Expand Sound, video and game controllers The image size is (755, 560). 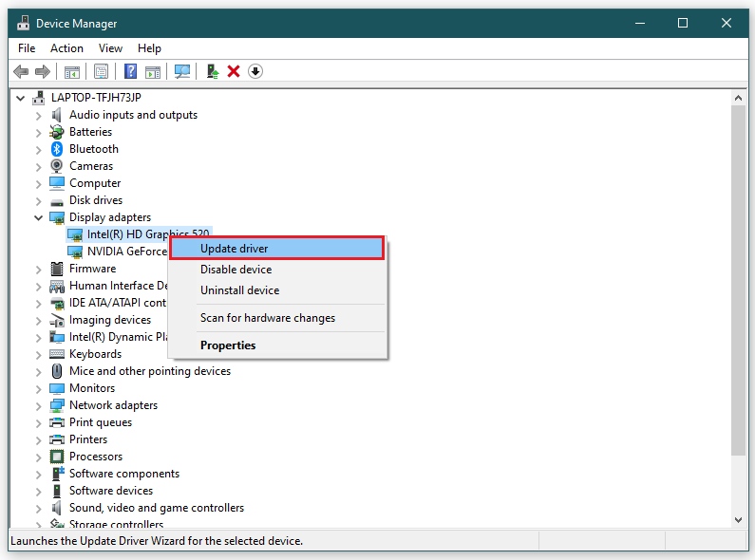pyautogui.click(x=39, y=508)
